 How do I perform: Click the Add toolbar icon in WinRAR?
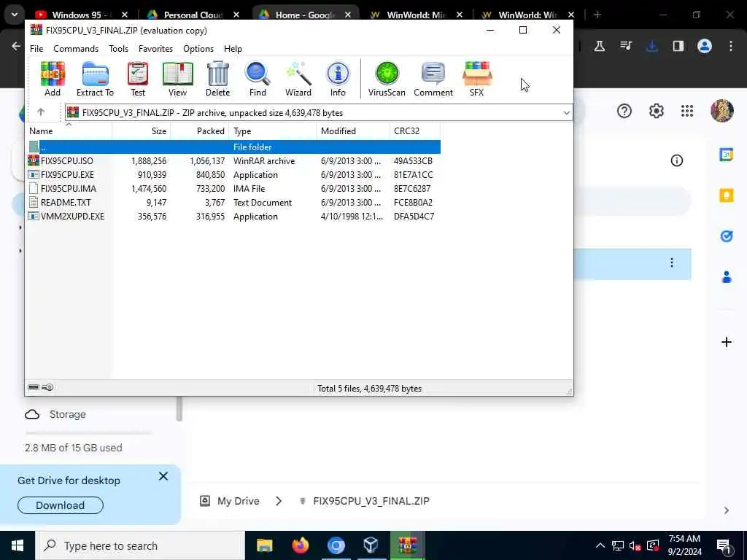pyautogui.click(x=53, y=79)
